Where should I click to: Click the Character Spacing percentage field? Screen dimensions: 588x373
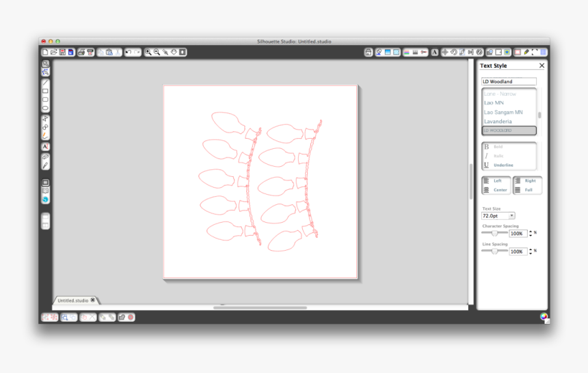click(x=518, y=233)
